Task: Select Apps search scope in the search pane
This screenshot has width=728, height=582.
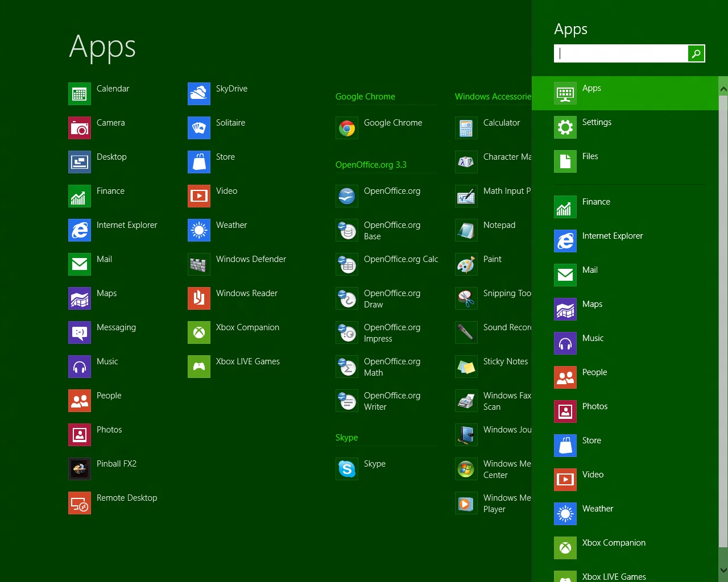Action: 625,93
